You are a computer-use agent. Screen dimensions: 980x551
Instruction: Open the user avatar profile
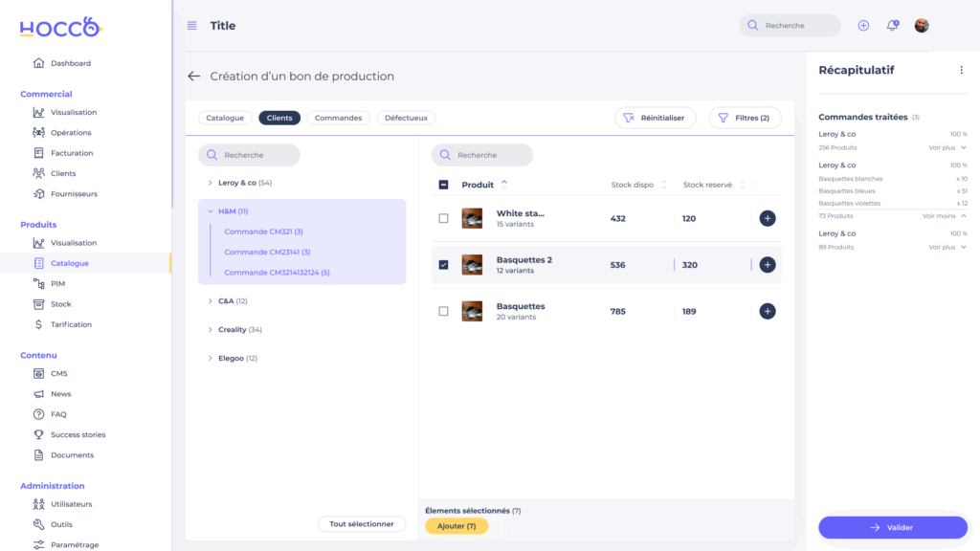pyautogui.click(x=922, y=26)
